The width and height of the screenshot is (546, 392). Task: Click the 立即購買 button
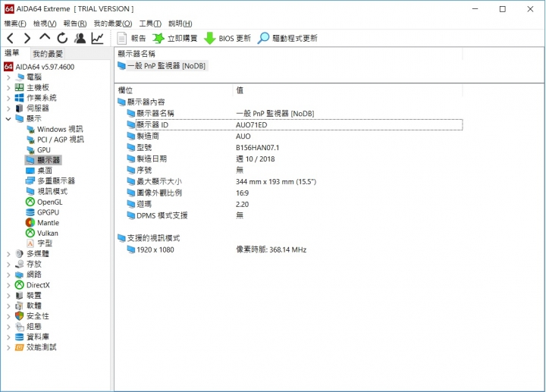pyautogui.click(x=175, y=39)
